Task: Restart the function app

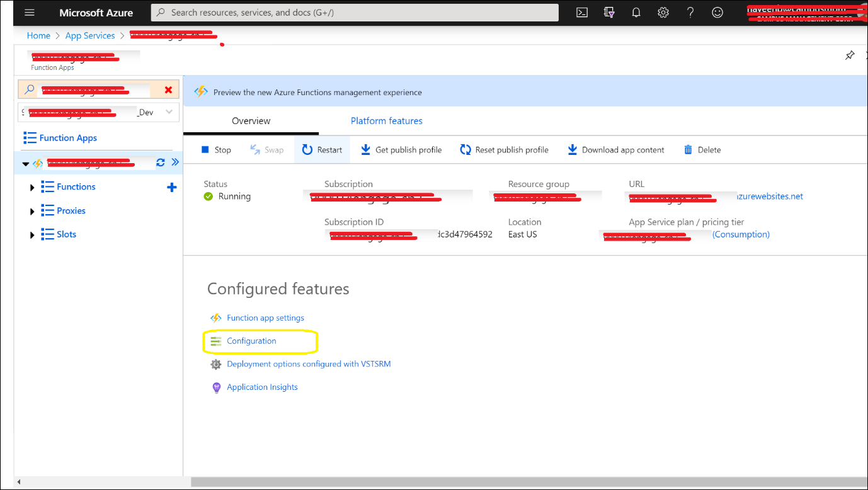Action: coord(322,150)
